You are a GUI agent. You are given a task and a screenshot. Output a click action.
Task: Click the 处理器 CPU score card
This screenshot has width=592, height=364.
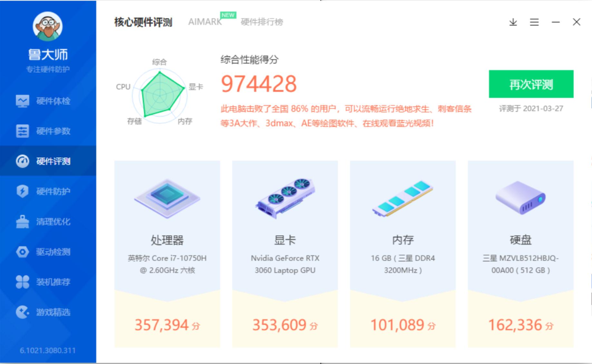167,254
